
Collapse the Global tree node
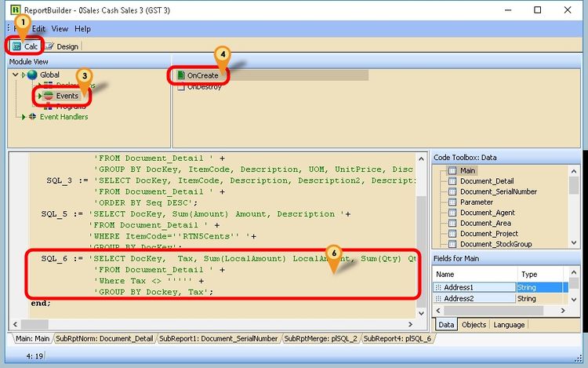click(16, 75)
